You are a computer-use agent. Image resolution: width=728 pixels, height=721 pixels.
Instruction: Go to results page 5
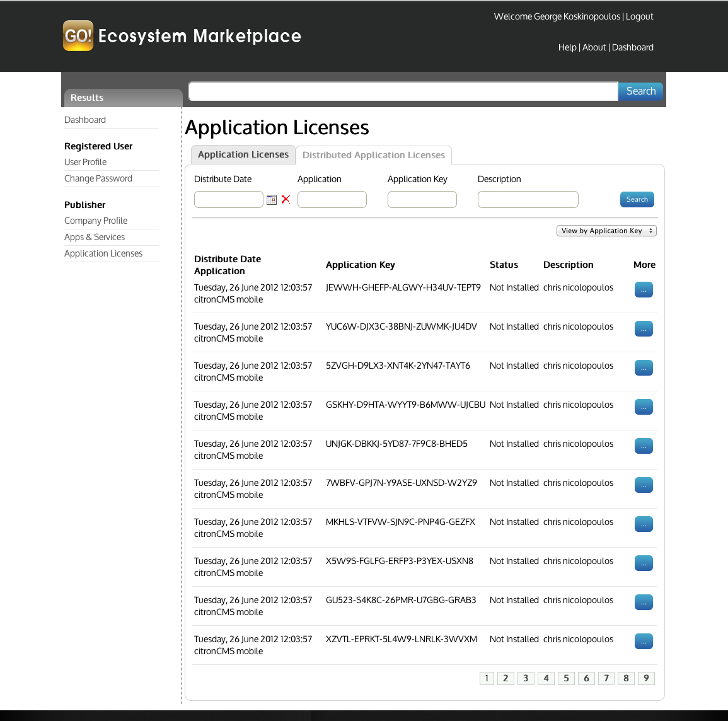pyautogui.click(x=566, y=678)
